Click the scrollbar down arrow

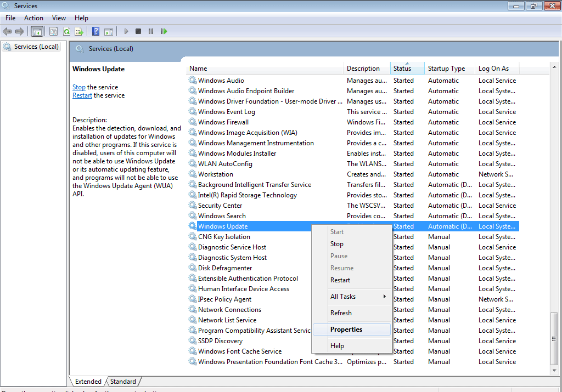tap(554, 370)
